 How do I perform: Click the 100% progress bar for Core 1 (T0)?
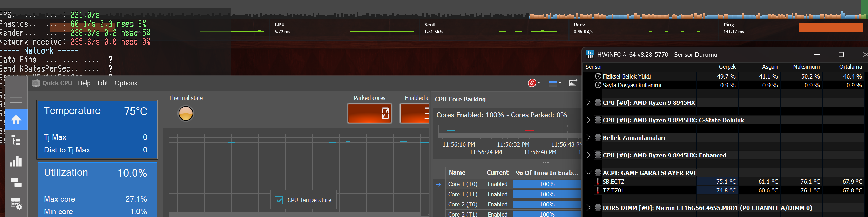[547, 184]
